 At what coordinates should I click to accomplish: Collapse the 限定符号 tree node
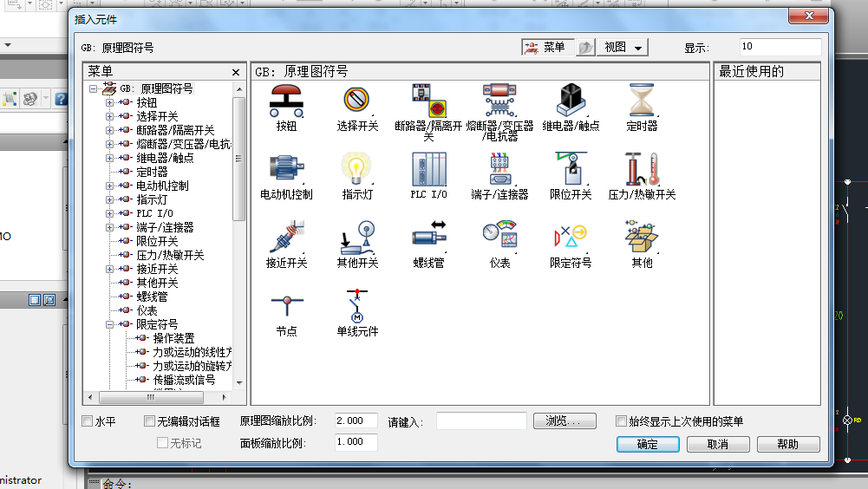(110, 324)
